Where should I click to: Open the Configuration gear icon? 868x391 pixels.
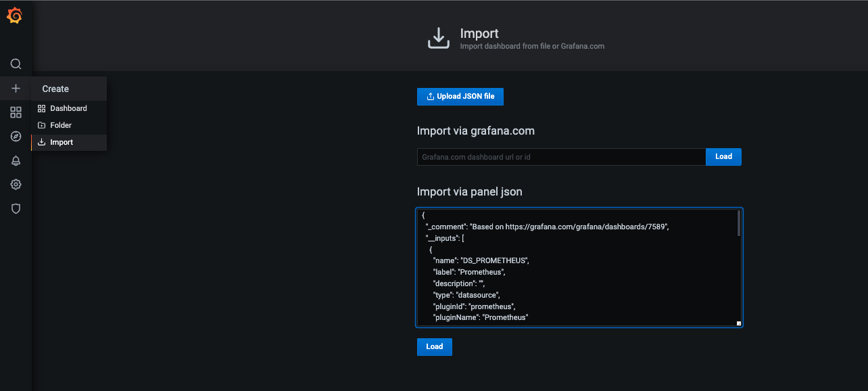click(x=16, y=185)
